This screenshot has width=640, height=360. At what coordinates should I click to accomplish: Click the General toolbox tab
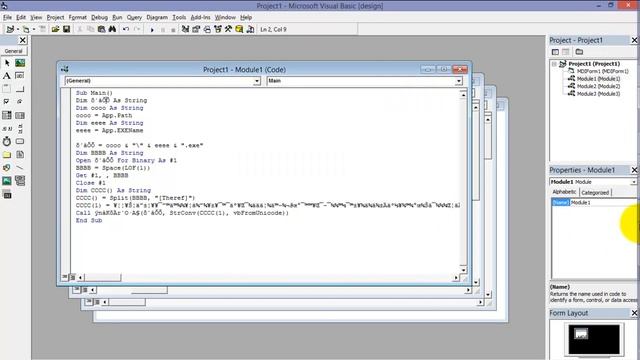coord(13,51)
